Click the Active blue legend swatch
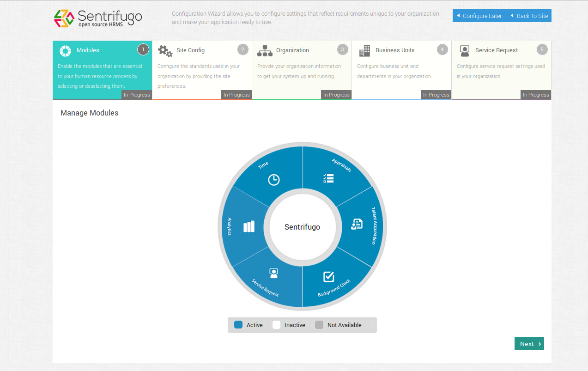This screenshot has height=371, width=588. (238, 325)
